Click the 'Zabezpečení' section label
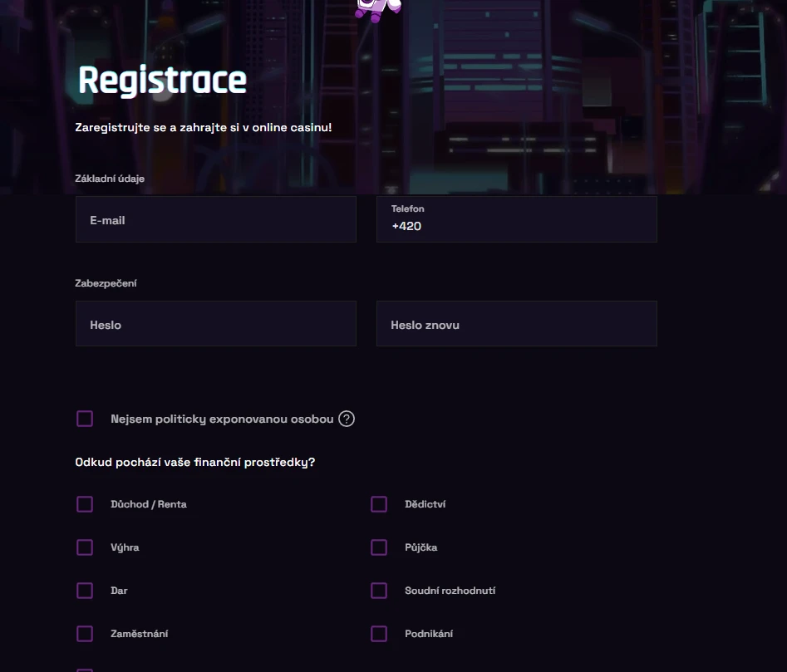787x672 pixels. [x=106, y=283]
